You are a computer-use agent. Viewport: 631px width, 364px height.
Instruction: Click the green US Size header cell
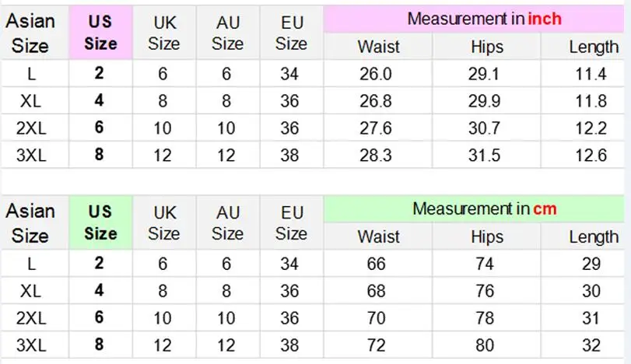100,222
